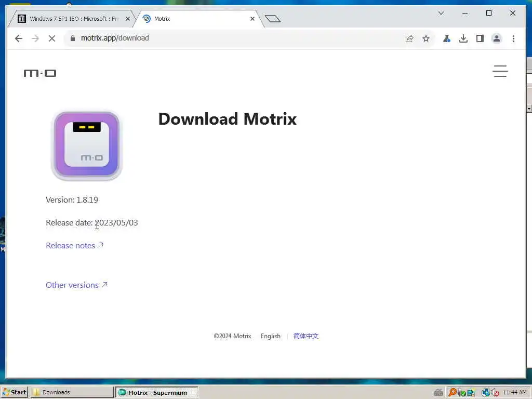
Task: Select English language in footer
Action: [270, 336]
